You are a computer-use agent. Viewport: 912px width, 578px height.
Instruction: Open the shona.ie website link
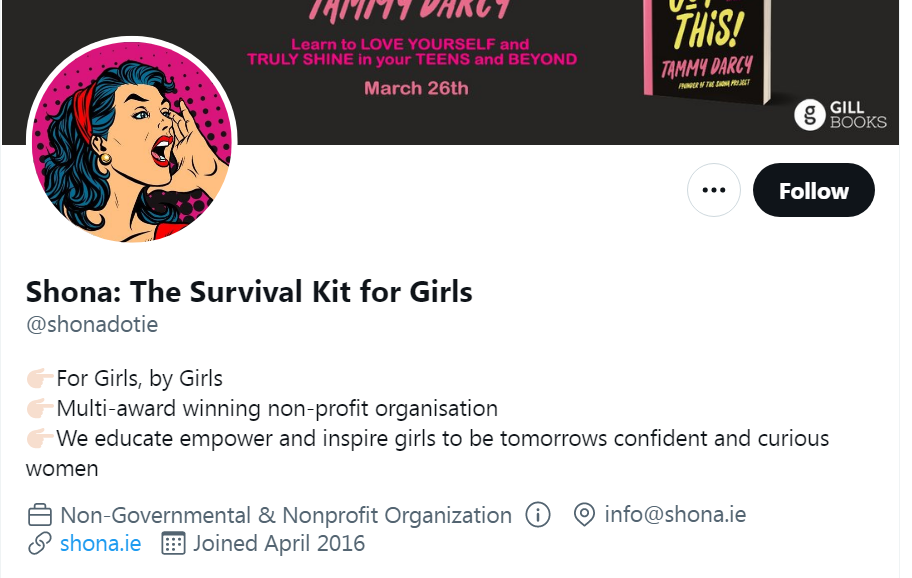pyautogui.click(x=100, y=544)
